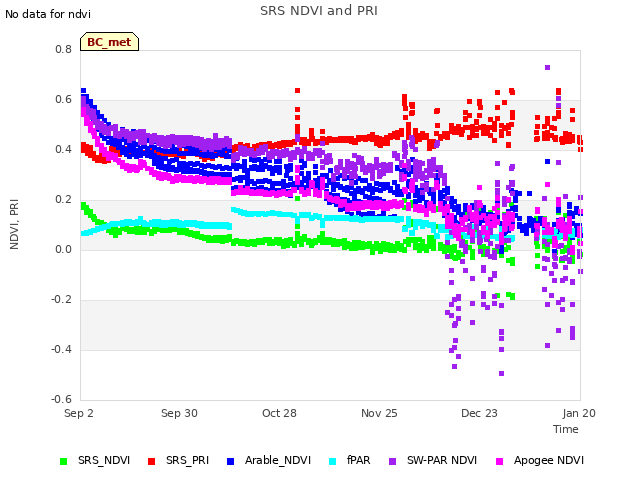Viewport: 640px width, 480px height.
Task: Click the y-axis label NDVI, PRI
Action: pyautogui.click(x=14, y=224)
